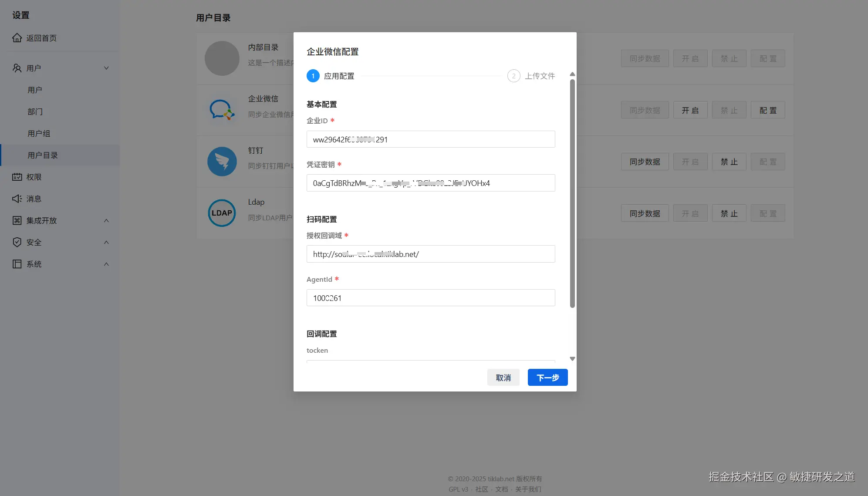The height and width of the screenshot is (496, 868).
Task: Click the 权限 permissions icon
Action: coord(17,177)
